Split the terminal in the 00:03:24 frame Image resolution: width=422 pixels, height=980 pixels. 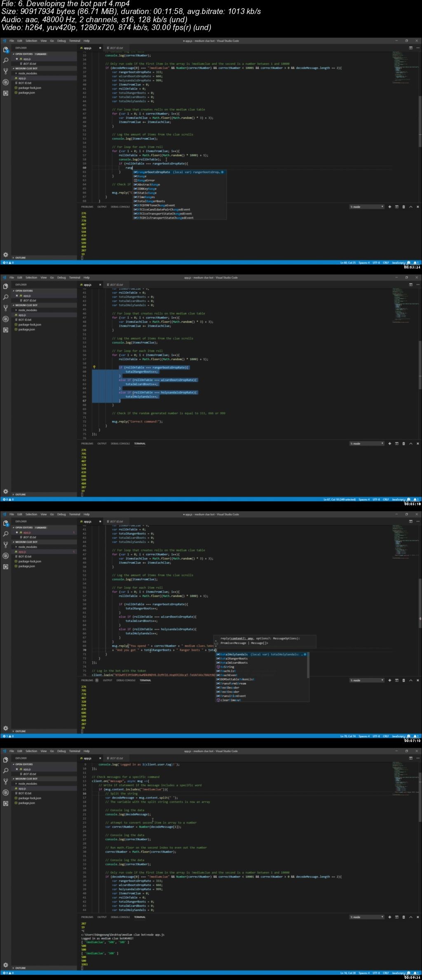click(x=396, y=207)
